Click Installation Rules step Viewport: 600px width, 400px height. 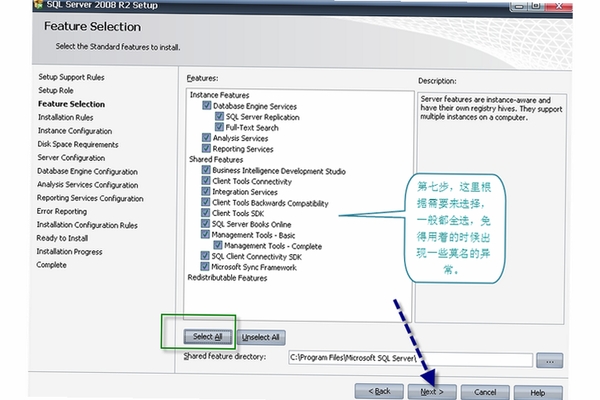pos(66,117)
